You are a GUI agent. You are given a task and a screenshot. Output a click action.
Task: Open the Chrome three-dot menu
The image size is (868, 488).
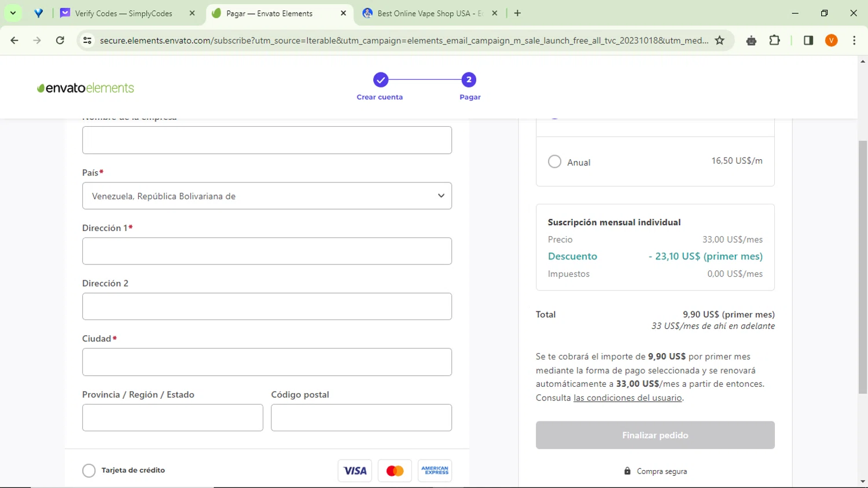coord(854,41)
